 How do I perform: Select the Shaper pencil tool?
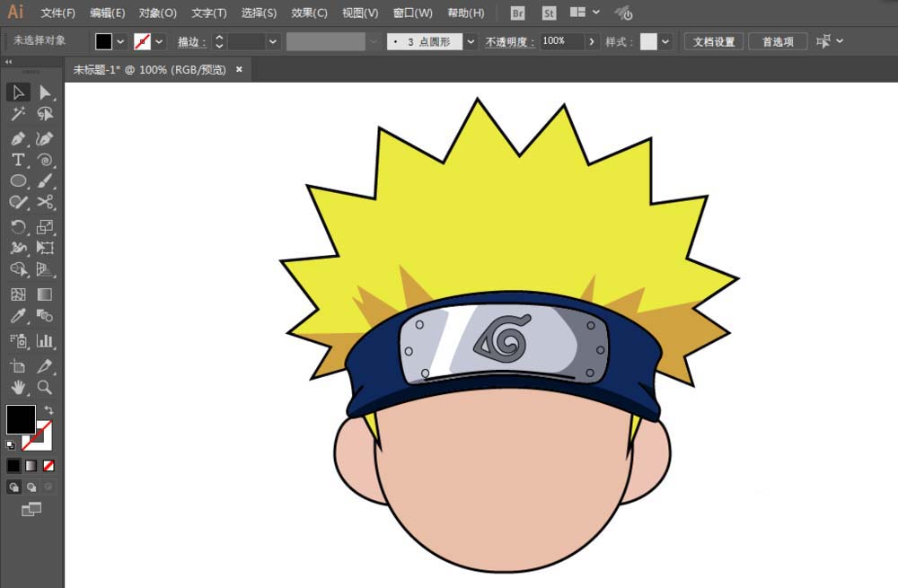(18, 202)
